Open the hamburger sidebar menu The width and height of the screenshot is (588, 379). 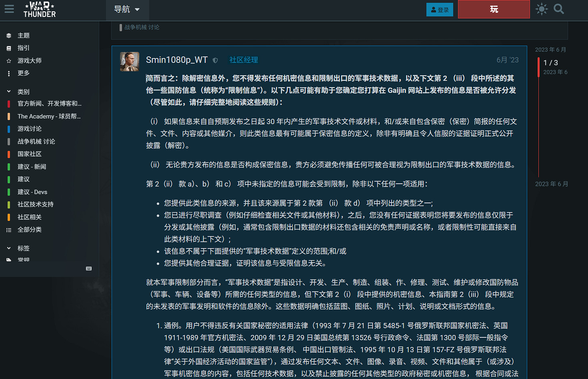9,9
